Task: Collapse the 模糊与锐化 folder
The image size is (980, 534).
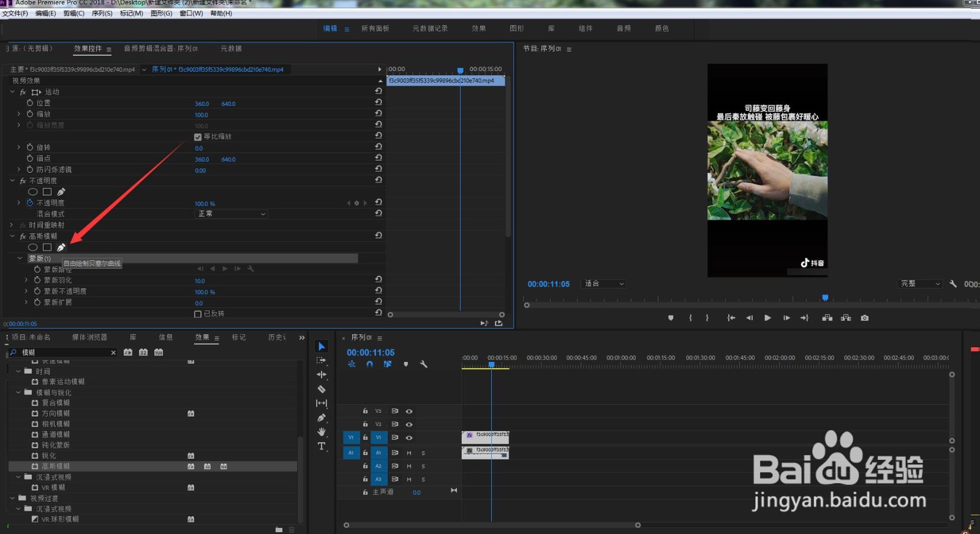Action: tap(18, 393)
